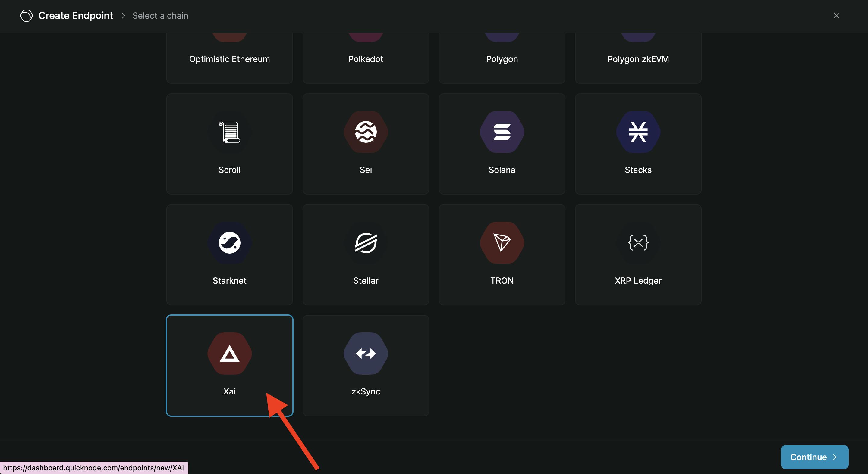Select the Stellar logo icon
Screen dimensions: 868x474
click(366, 243)
